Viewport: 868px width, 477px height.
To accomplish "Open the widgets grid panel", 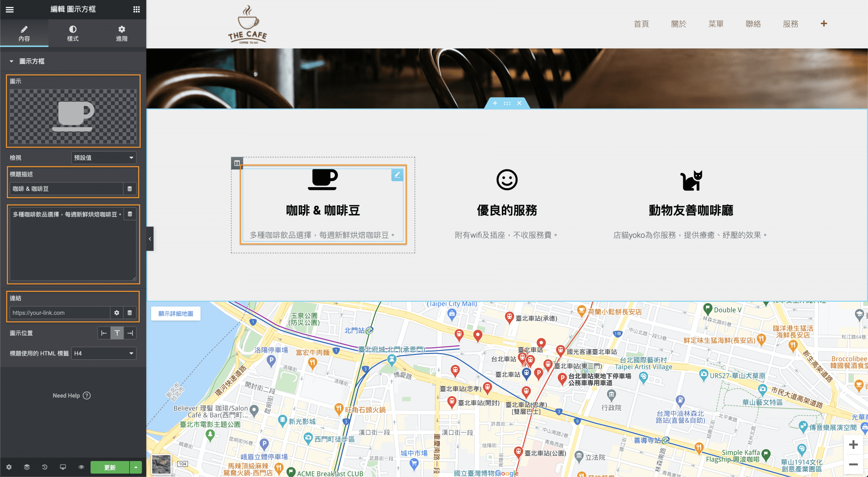I will [x=136, y=9].
